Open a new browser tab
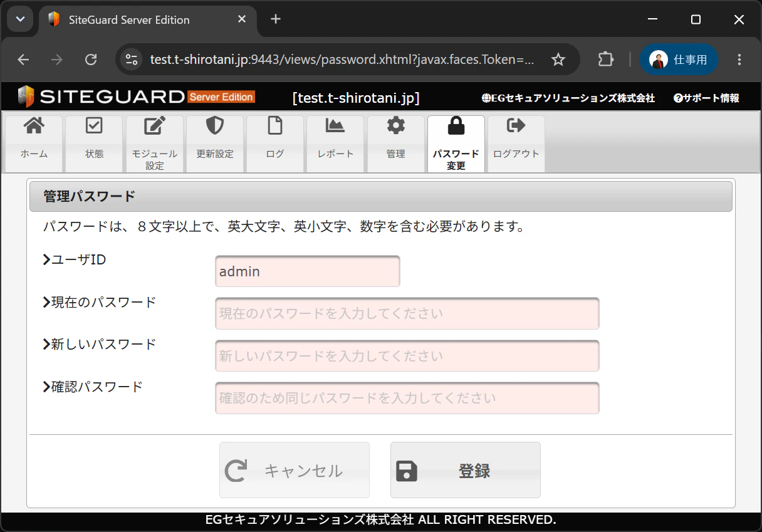Screen dimensions: 762x532 point(276,19)
